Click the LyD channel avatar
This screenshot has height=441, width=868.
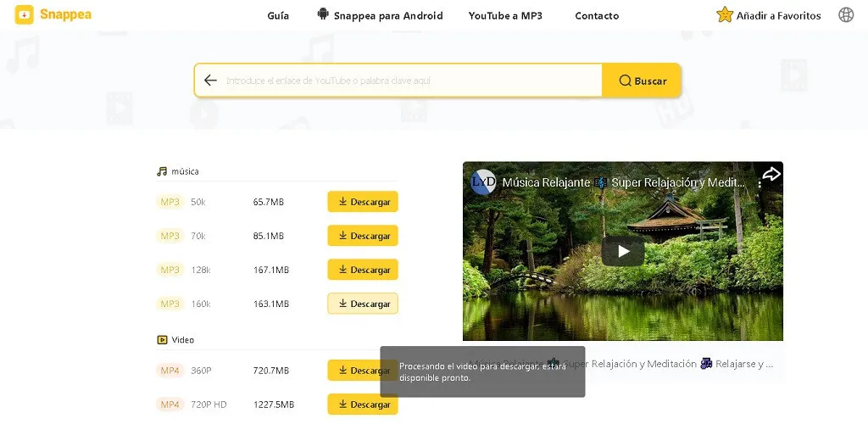[483, 182]
